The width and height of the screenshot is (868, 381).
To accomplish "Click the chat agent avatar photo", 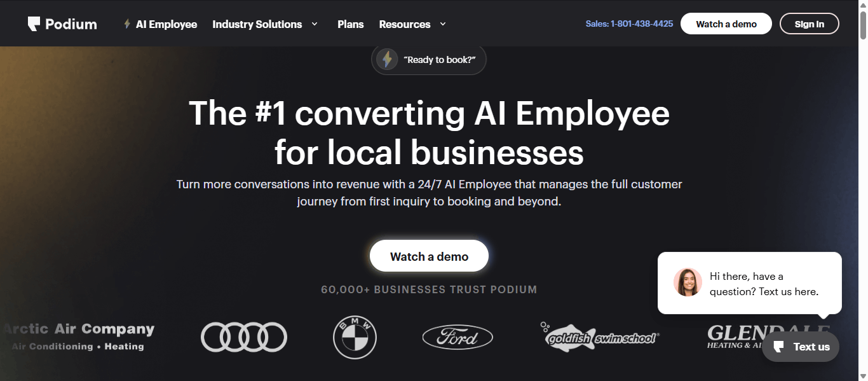I will (688, 282).
